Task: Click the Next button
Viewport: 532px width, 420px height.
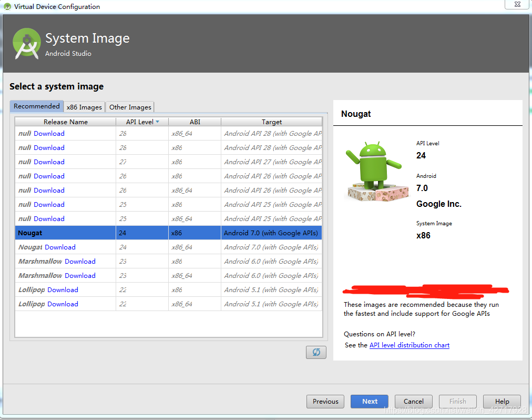Action: 370,401
